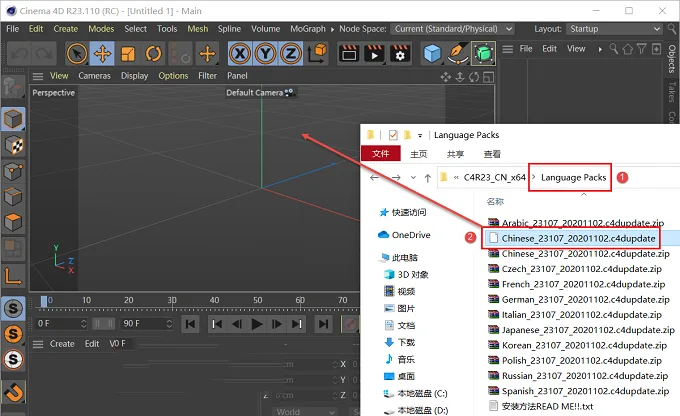Open the Layout Startup dropdown

615,29
